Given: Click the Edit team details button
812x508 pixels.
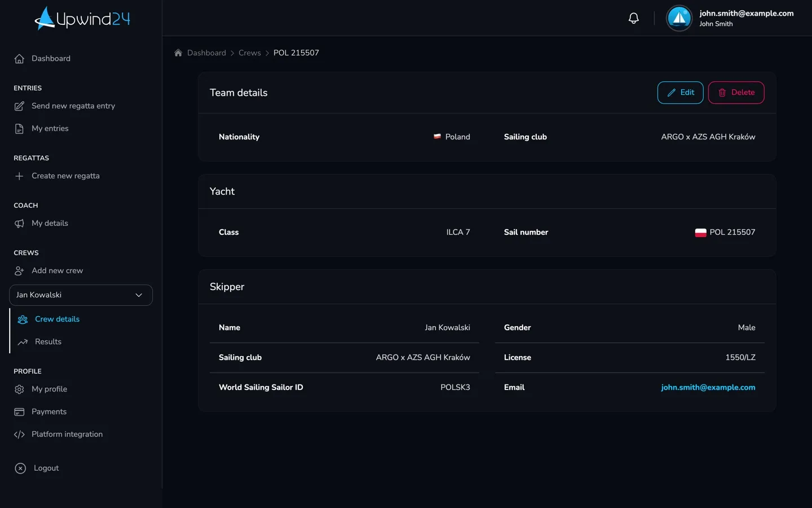Looking at the screenshot, I should [680, 93].
